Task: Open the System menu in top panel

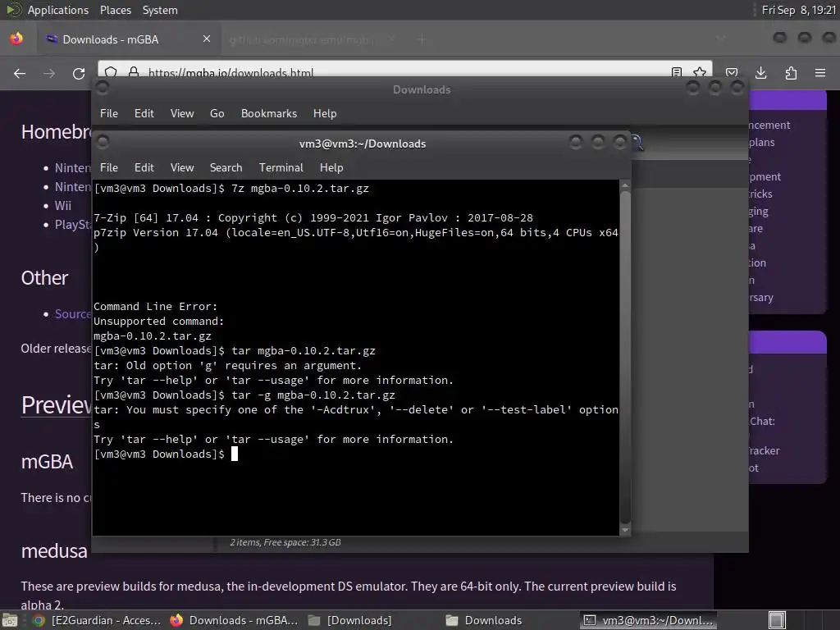Action: pyautogui.click(x=160, y=10)
